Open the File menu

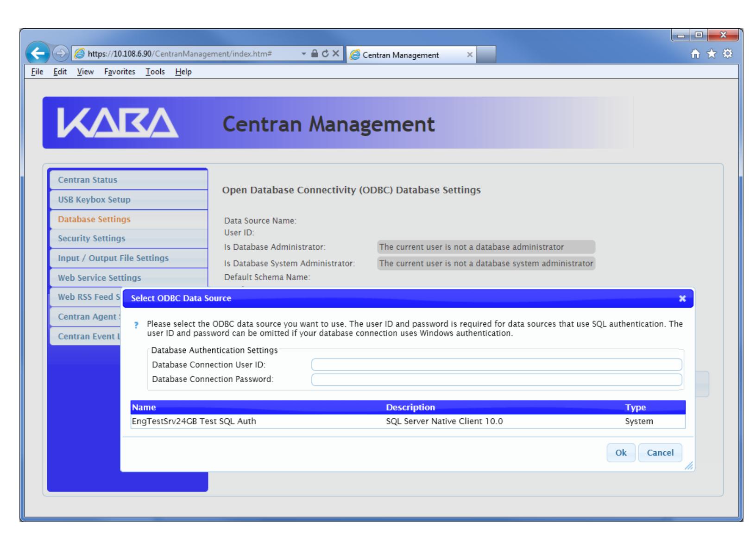pos(37,71)
